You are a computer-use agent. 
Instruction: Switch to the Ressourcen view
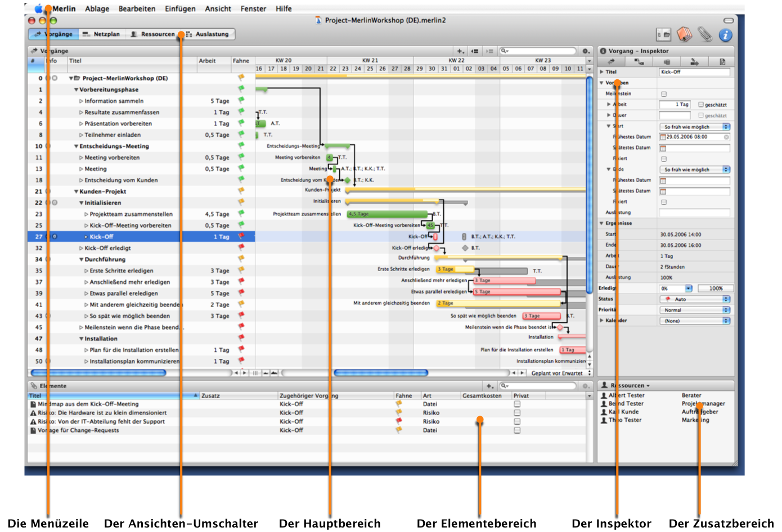click(152, 34)
